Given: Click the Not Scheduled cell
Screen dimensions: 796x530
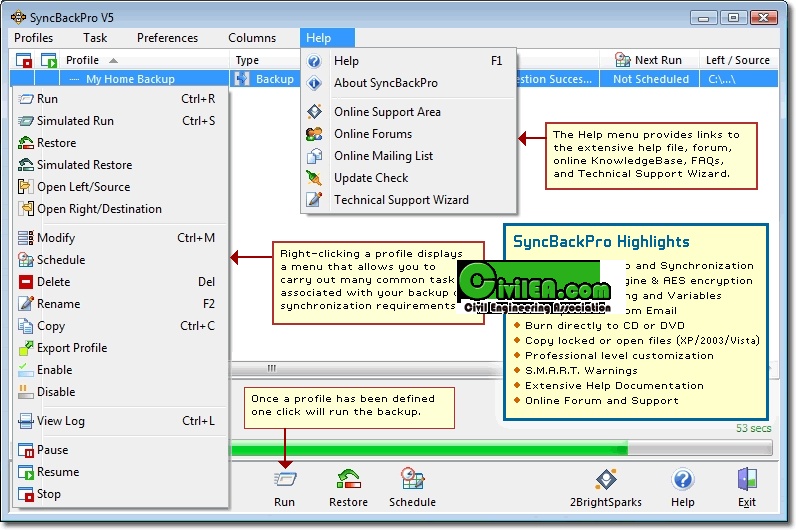Looking at the screenshot, I should point(650,79).
